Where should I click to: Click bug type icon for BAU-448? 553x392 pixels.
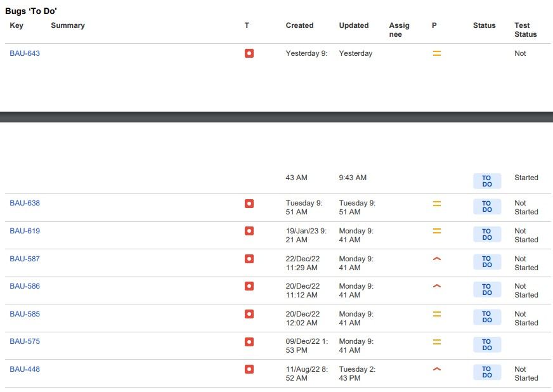(249, 369)
